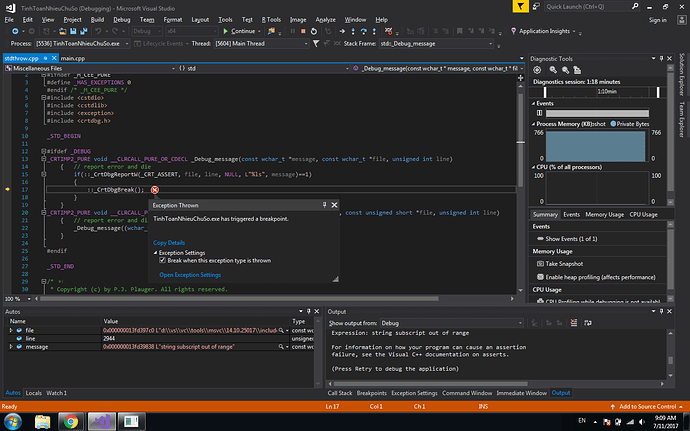Toggle Break when this exception type is thrown
Viewport: 690px width, 431px height.
point(163,260)
